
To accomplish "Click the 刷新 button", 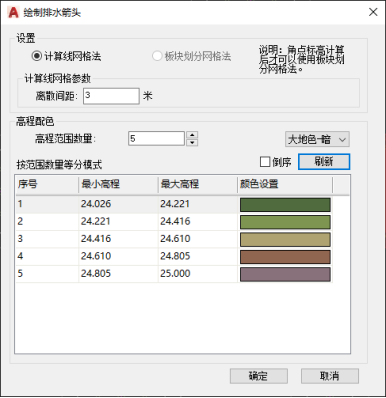I will point(324,162).
